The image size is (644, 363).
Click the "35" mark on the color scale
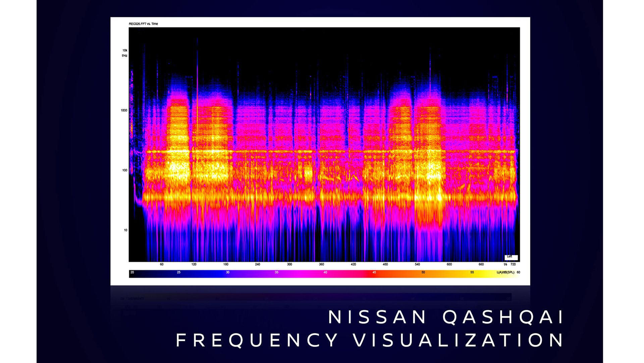[x=276, y=273]
